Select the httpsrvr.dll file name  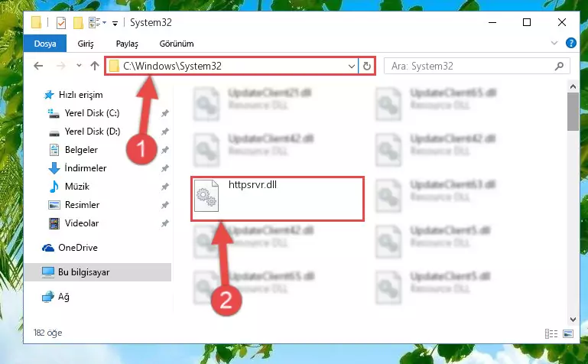coord(252,185)
